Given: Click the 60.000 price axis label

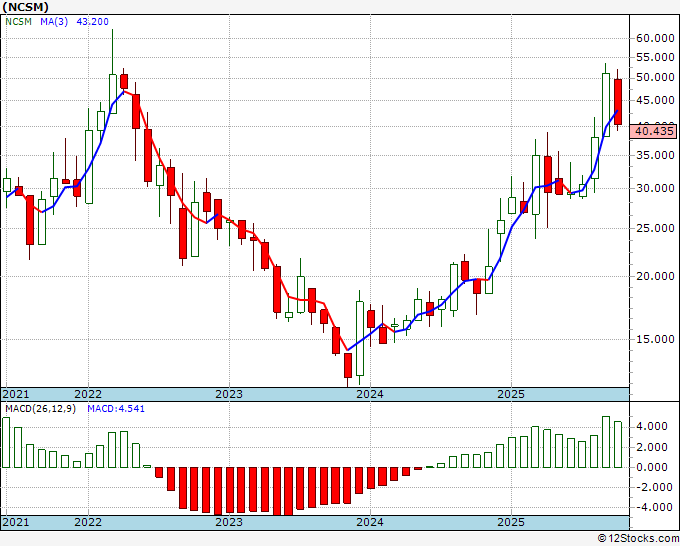Looking at the screenshot, I should click(655, 38).
